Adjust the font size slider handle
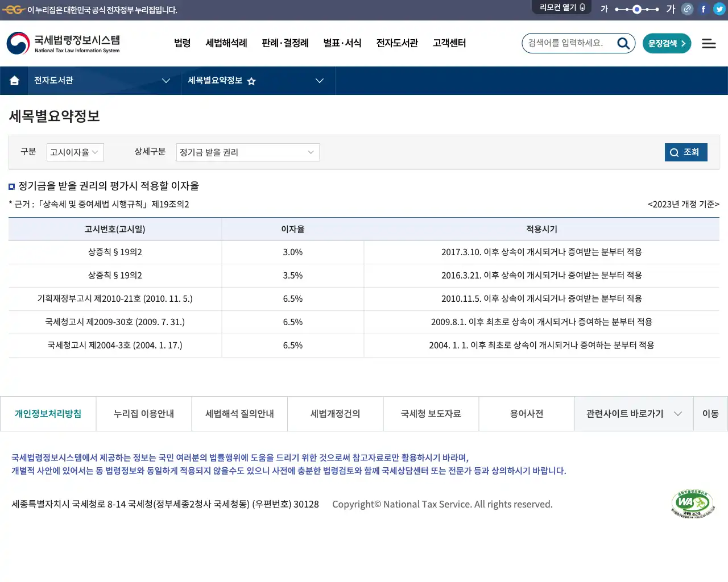Viewport: 728px width, 582px height. (637, 9)
